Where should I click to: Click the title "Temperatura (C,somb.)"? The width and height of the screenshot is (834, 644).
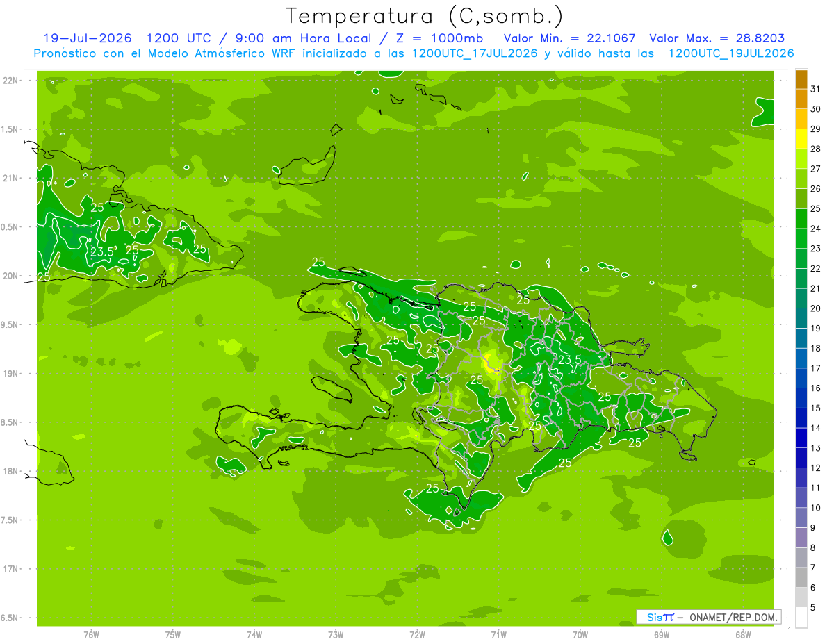[x=424, y=16]
